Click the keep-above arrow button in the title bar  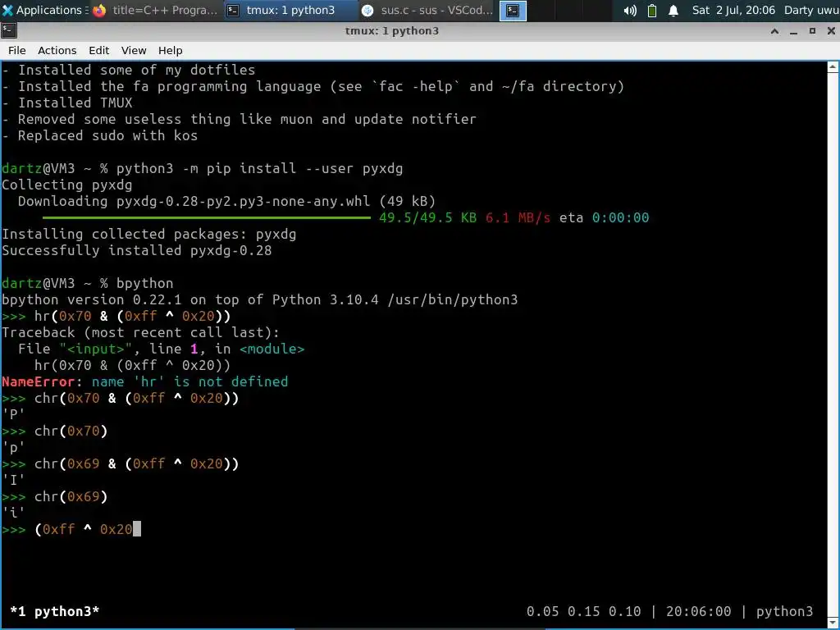774,31
